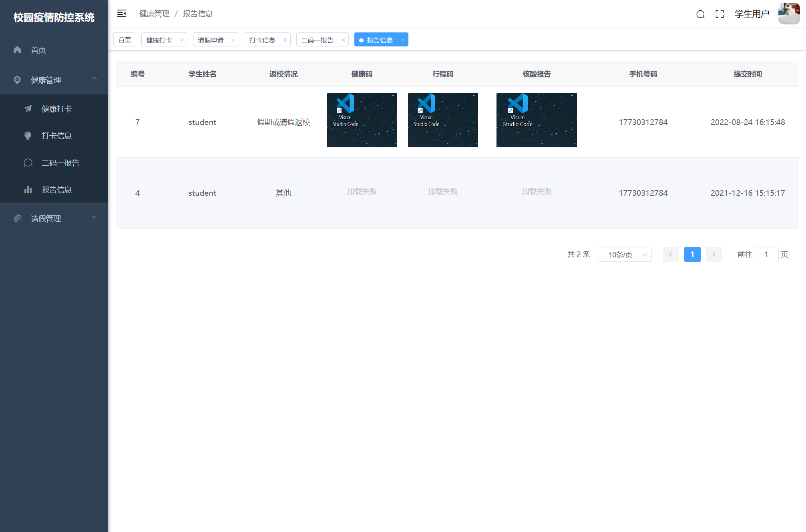Close the 健康打卡 tab

(182, 40)
